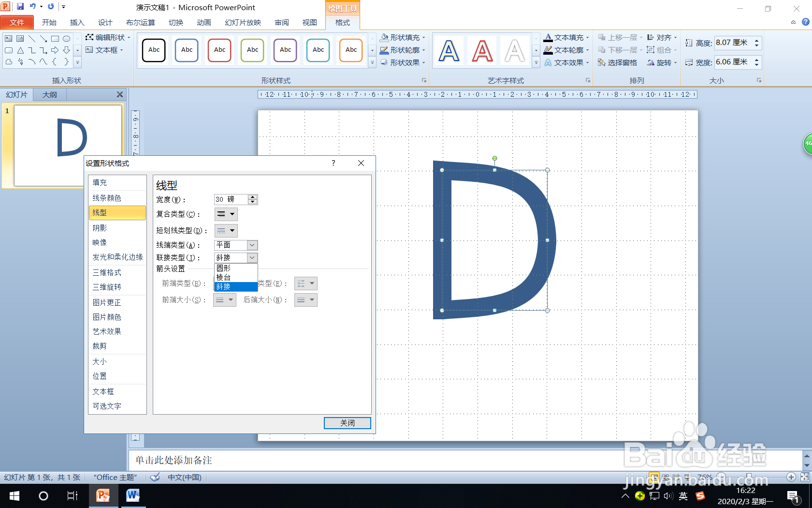812x508 pixels.
Task: Choose the highlighted 斜接 join type option
Action: click(x=236, y=287)
